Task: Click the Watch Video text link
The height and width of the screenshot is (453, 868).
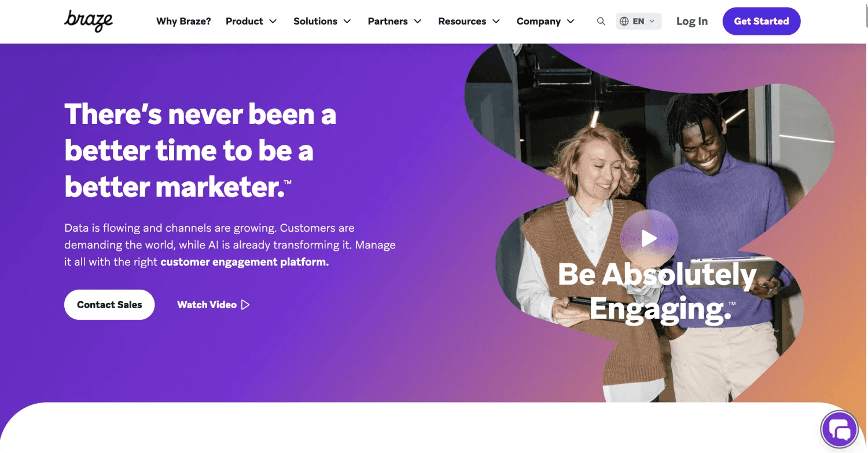Action: tap(207, 304)
